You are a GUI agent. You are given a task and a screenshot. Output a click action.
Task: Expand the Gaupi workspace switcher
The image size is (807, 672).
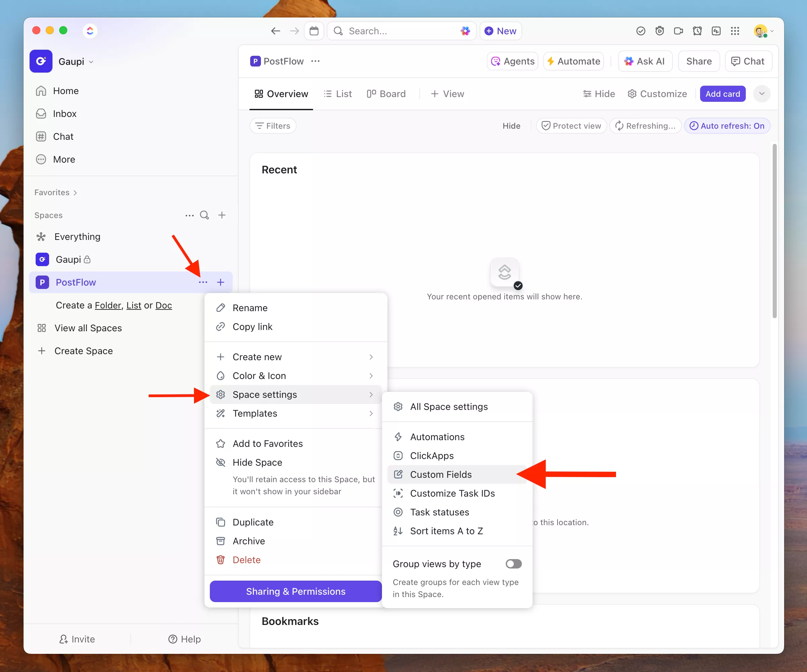pyautogui.click(x=76, y=61)
